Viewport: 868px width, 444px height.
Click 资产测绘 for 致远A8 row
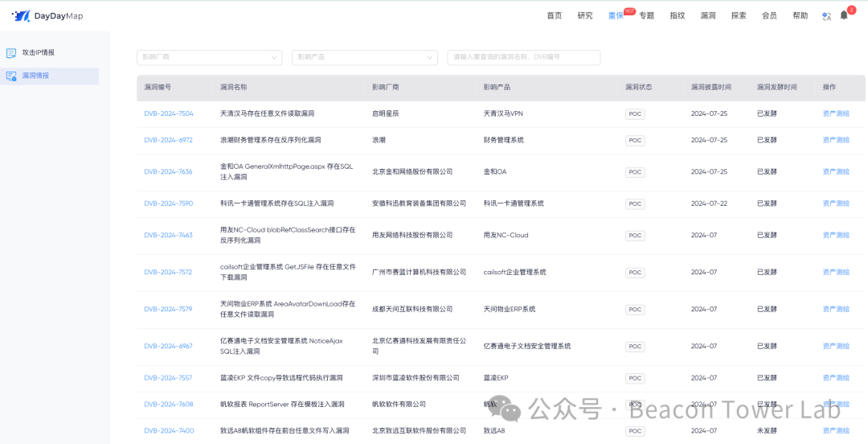[x=836, y=430]
